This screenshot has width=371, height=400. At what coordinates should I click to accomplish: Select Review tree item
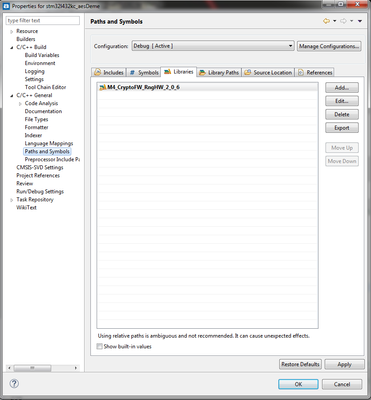coord(25,183)
